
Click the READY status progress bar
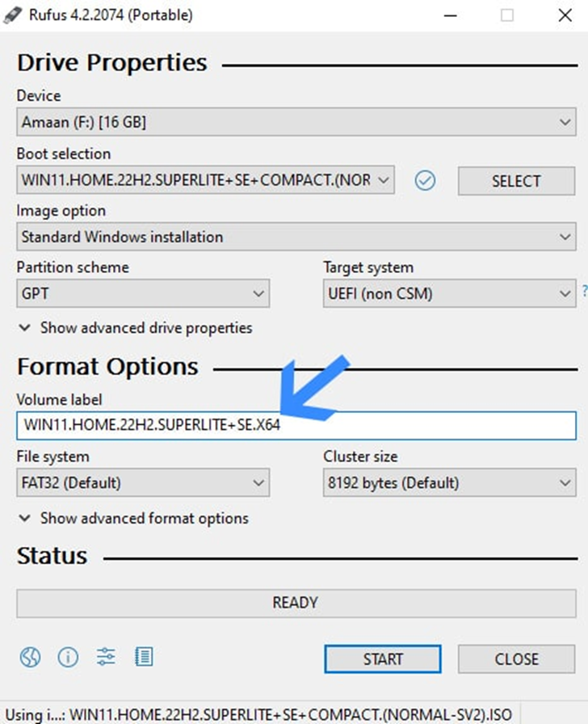296,603
